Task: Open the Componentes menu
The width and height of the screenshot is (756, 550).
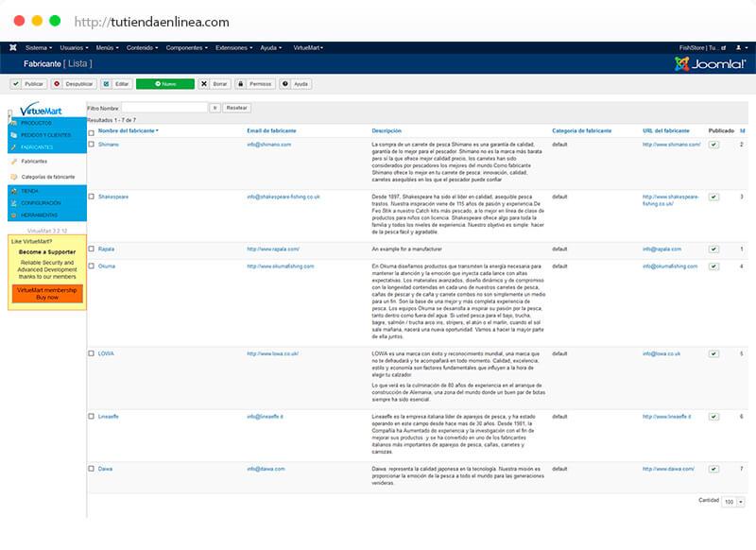Action: 185,47
